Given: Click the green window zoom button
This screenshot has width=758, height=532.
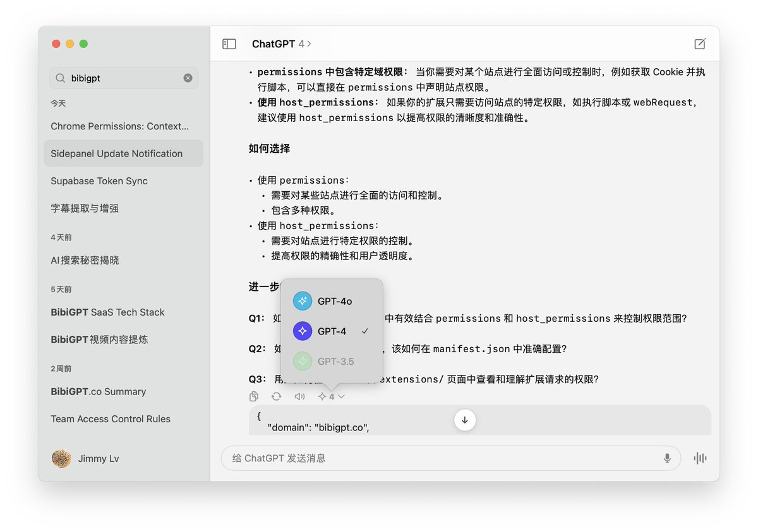Looking at the screenshot, I should [x=83, y=44].
